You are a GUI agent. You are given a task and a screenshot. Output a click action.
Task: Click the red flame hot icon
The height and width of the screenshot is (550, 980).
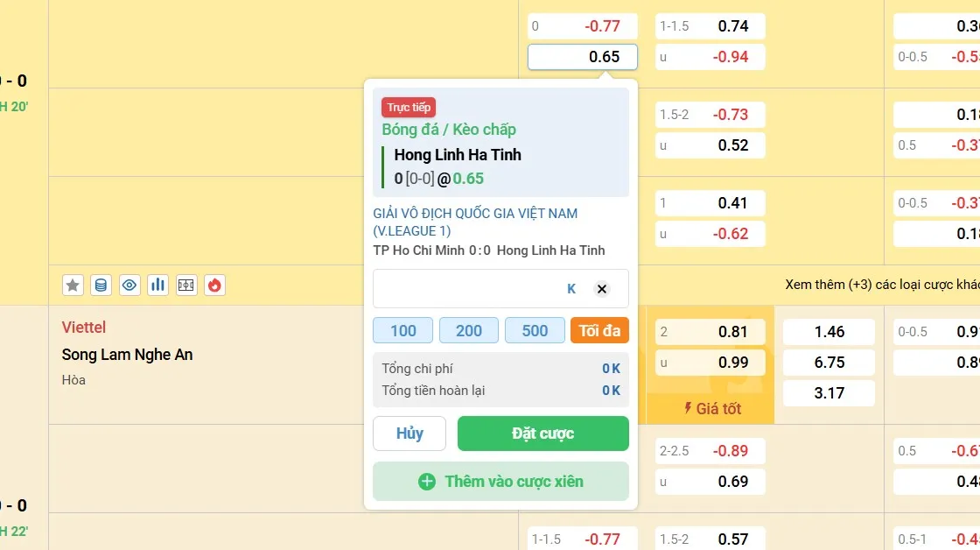214,285
